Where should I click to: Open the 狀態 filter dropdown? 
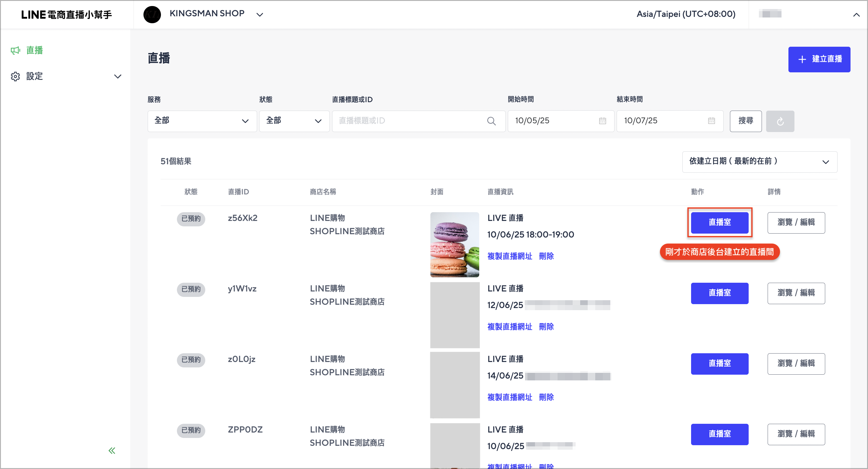[x=294, y=121]
